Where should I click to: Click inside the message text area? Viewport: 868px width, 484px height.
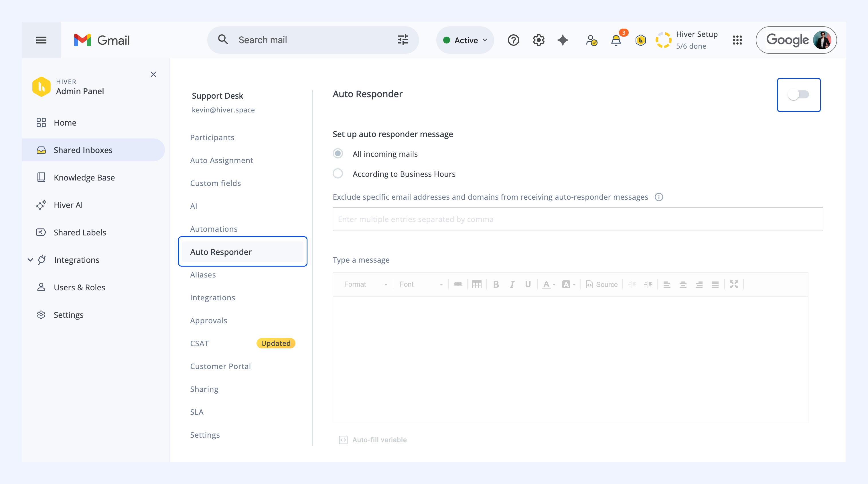pyautogui.click(x=570, y=360)
